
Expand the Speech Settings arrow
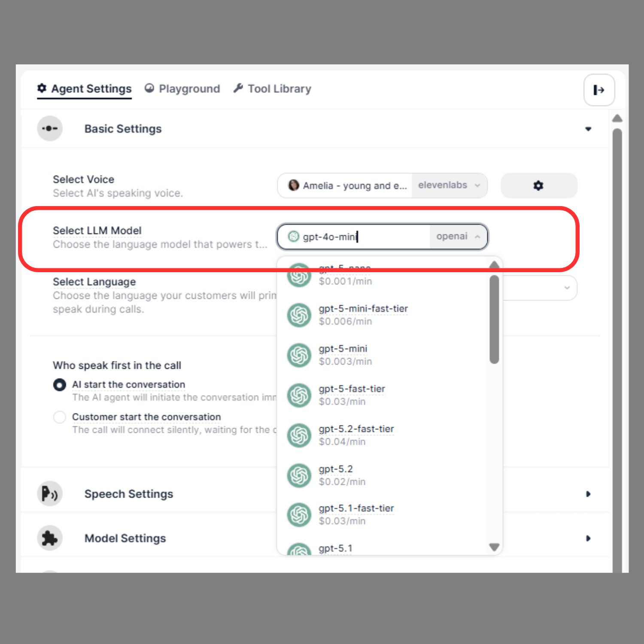588,494
